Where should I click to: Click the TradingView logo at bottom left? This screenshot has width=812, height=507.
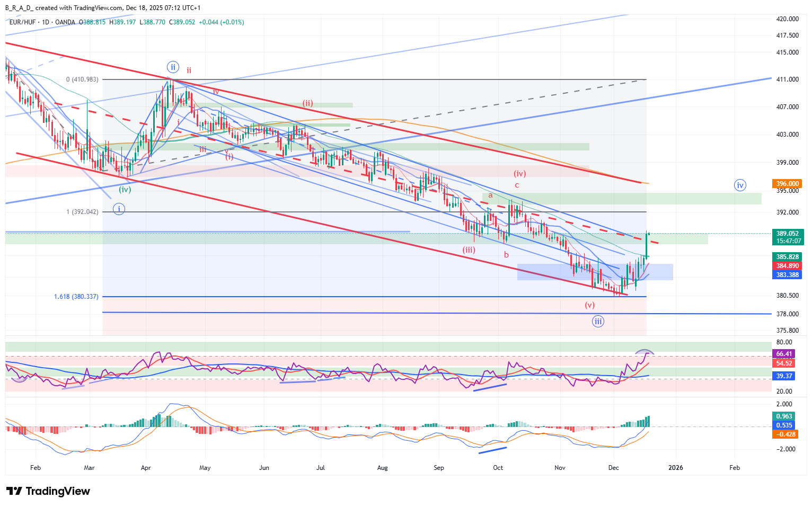(48, 491)
